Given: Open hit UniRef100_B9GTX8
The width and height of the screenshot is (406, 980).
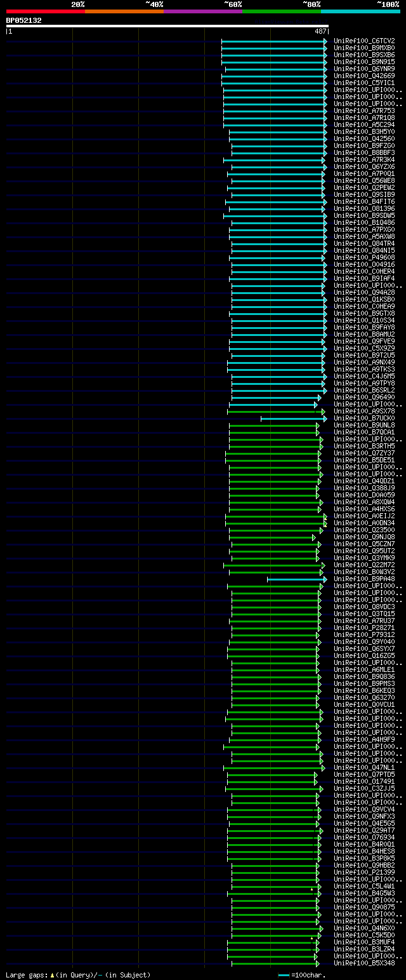Looking at the screenshot, I should coord(364,313).
